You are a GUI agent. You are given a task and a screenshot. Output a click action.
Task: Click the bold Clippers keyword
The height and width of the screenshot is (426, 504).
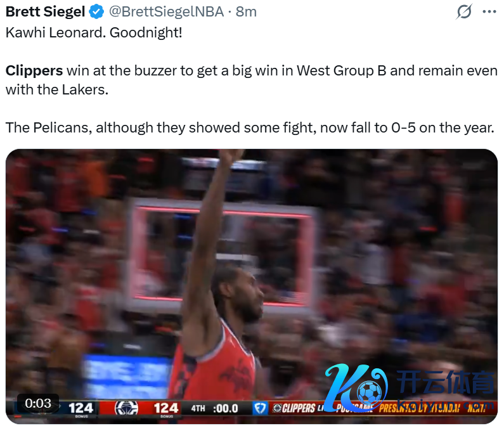(34, 71)
